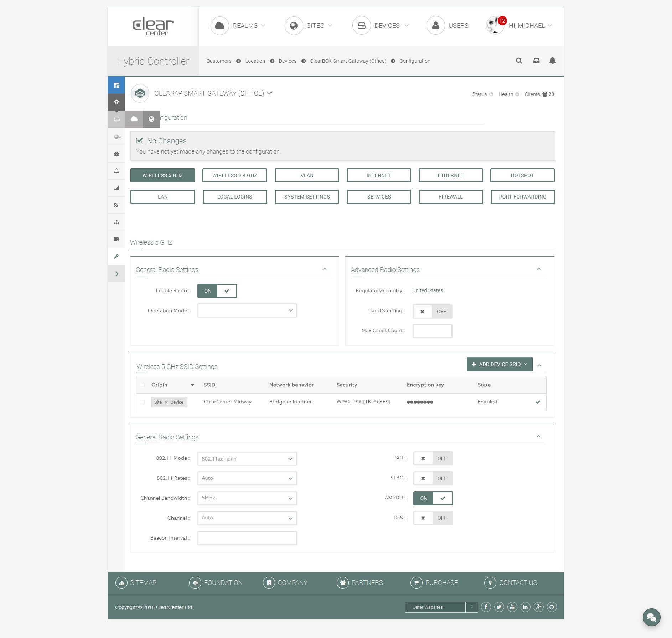Open the RSS feed sidebar icon
Screen dimensions: 672x638
[x=117, y=205]
